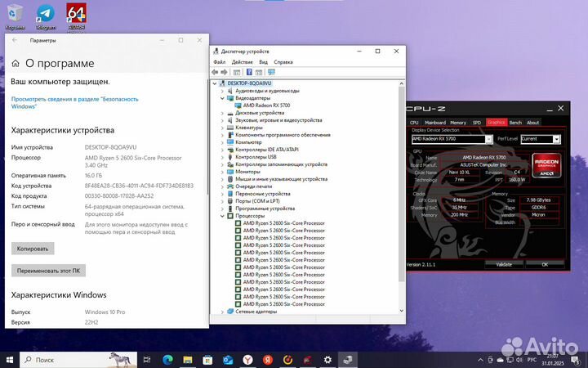Screen dimensions: 588x368
Task: Click the taskbar clock showing 31.01.2025
Action: point(552,360)
